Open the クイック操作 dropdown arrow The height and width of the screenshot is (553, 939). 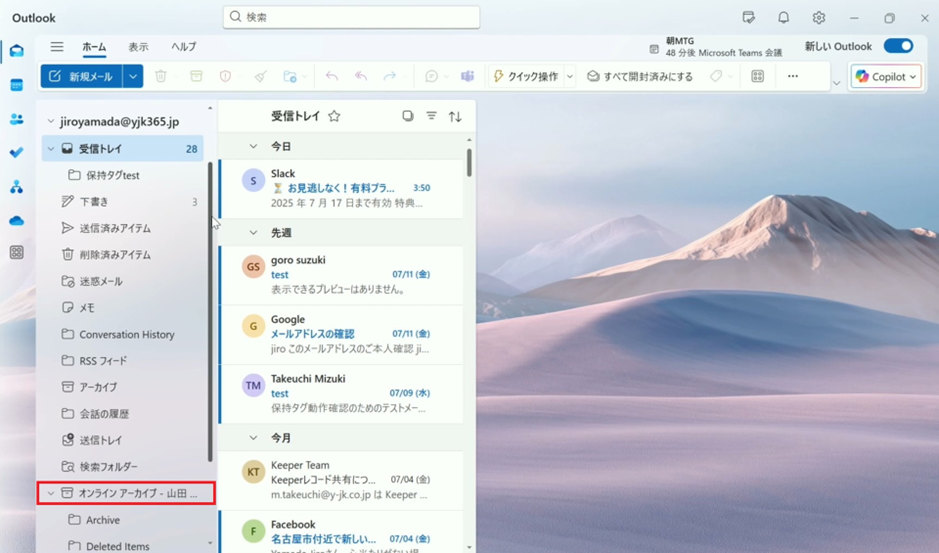570,76
